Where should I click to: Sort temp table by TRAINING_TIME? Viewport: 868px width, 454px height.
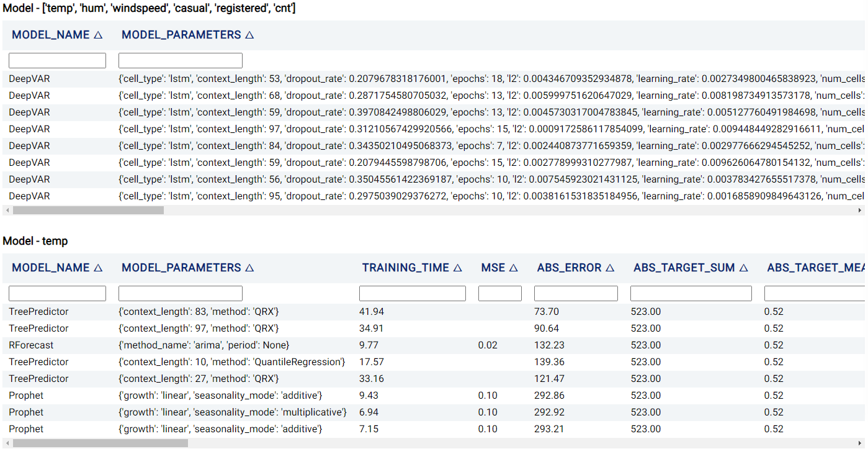tap(413, 268)
